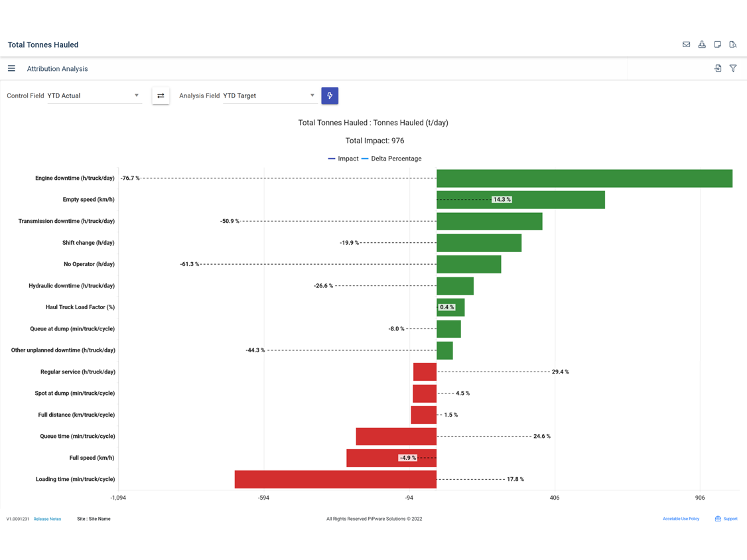The width and height of the screenshot is (747, 560).
Task: Toggle the Delta Percentage series in the legend
Action: (x=391, y=159)
